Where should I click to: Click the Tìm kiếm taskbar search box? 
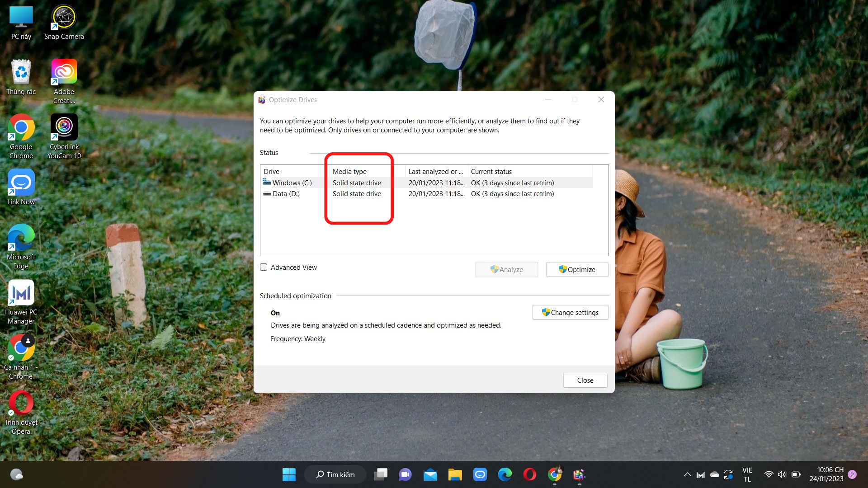coord(335,474)
